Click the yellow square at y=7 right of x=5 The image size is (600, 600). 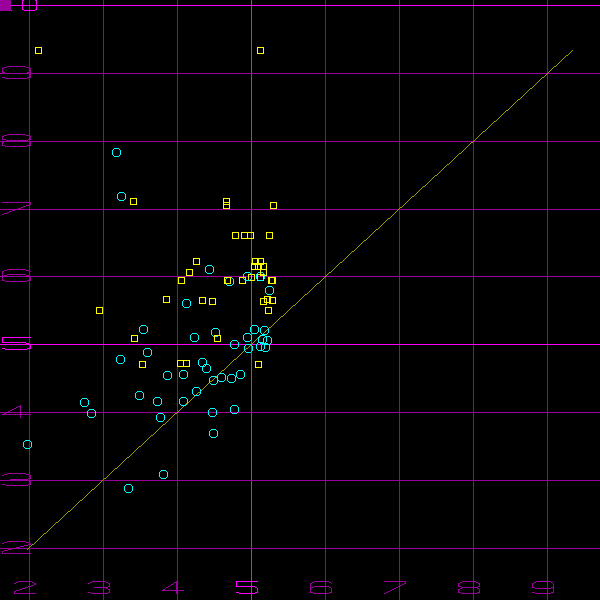[x=273, y=205]
